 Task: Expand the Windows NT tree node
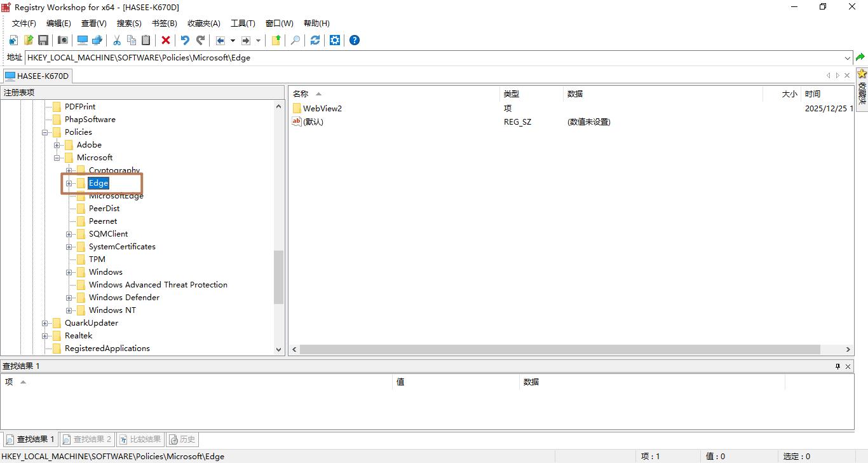[x=69, y=310]
